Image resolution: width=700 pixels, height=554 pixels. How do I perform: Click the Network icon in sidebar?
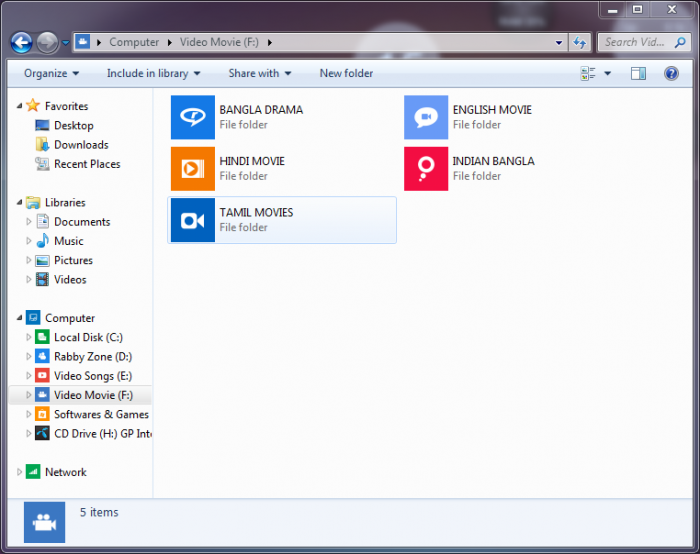pos(33,471)
